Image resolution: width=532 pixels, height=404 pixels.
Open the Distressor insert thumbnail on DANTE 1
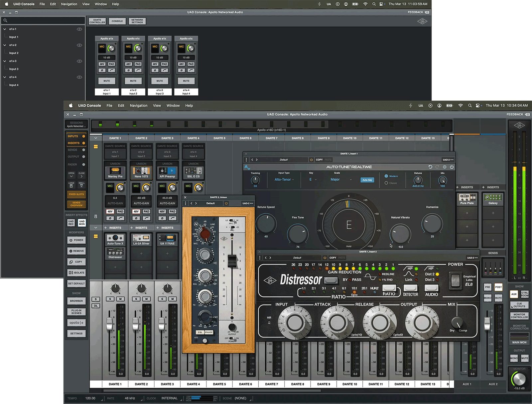pos(115,253)
